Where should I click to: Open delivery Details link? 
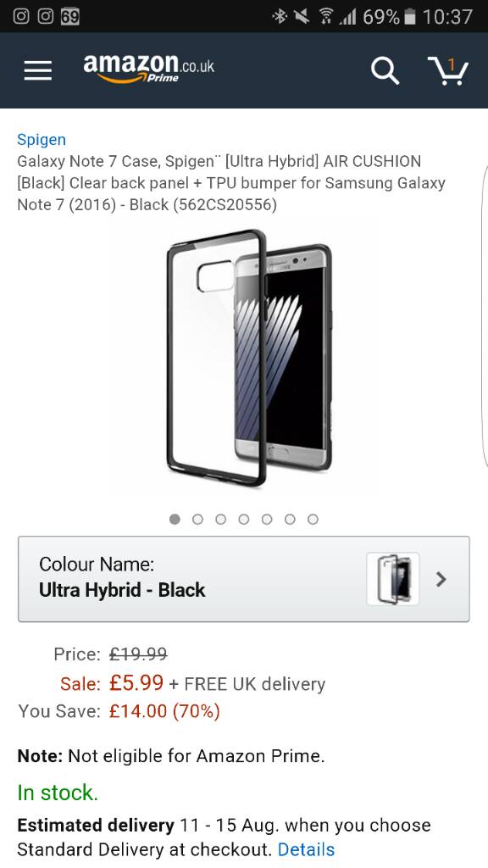306,849
